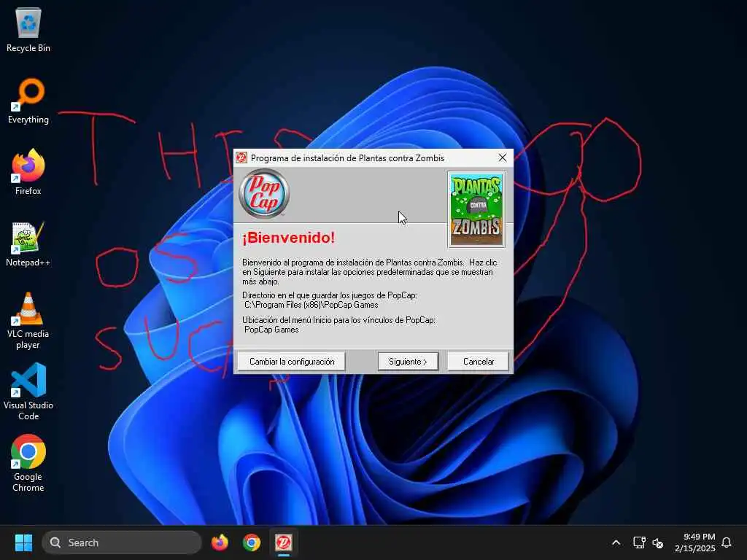Open the Windows Start menu
The width and height of the screenshot is (747, 560).
click(x=23, y=542)
